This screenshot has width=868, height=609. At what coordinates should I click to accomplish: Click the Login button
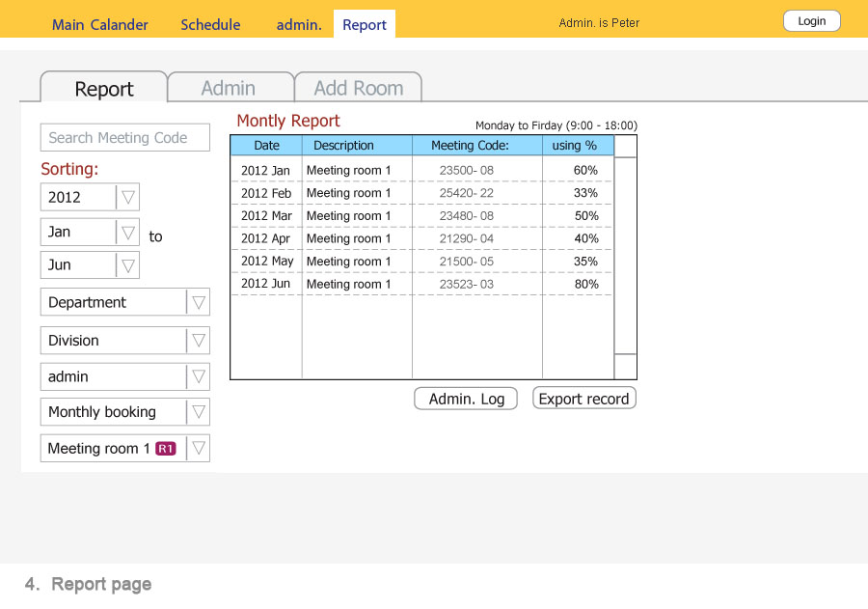click(811, 21)
